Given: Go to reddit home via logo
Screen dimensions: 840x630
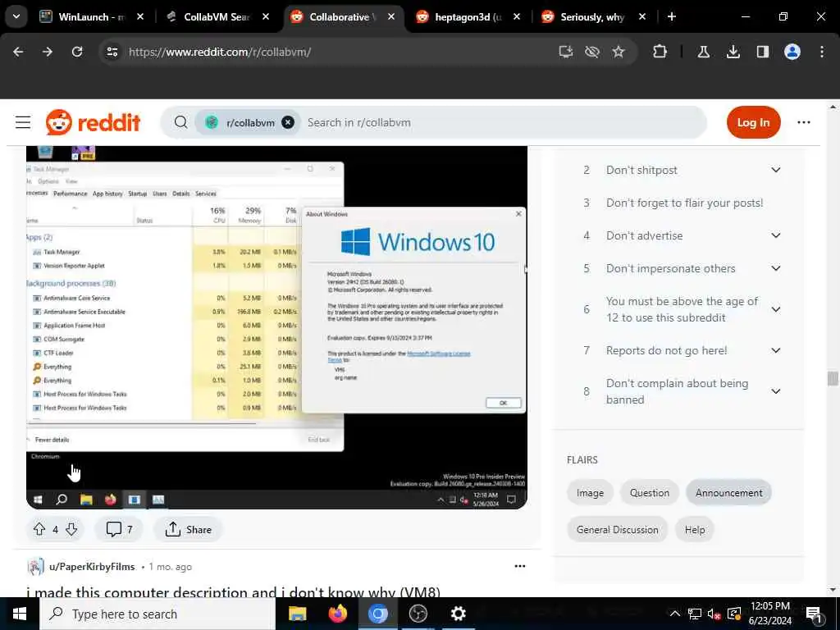Looking at the screenshot, I should (94, 122).
